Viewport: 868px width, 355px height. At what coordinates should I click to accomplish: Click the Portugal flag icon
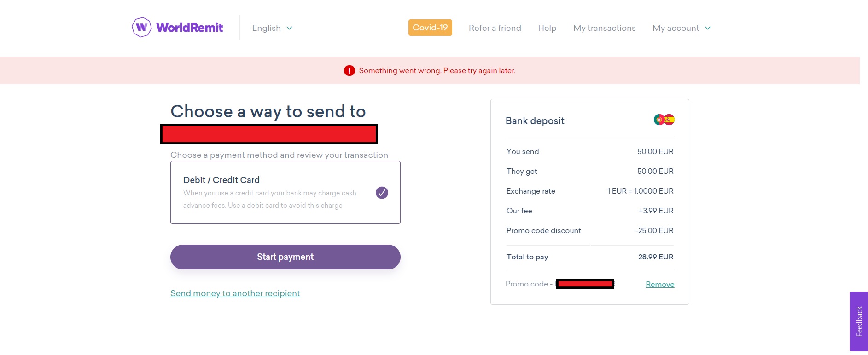(659, 120)
